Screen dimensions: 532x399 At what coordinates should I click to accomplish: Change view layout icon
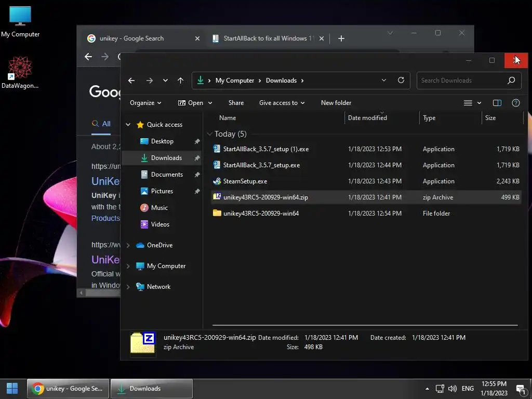468,103
